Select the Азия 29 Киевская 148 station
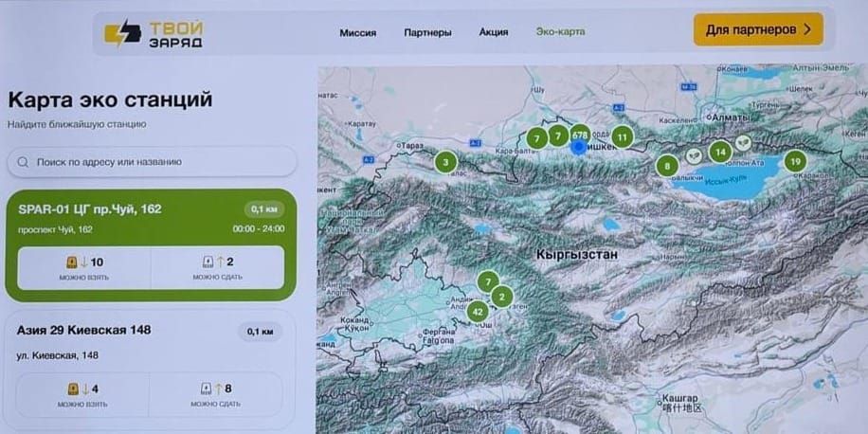Image resolution: width=868 pixels, height=434 pixels. click(x=150, y=371)
